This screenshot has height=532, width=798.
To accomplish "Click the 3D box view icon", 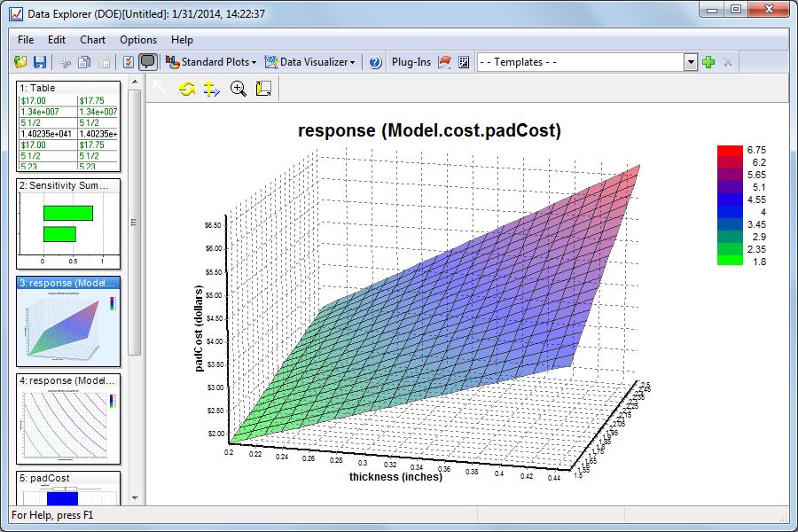I will [x=263, y=88].
